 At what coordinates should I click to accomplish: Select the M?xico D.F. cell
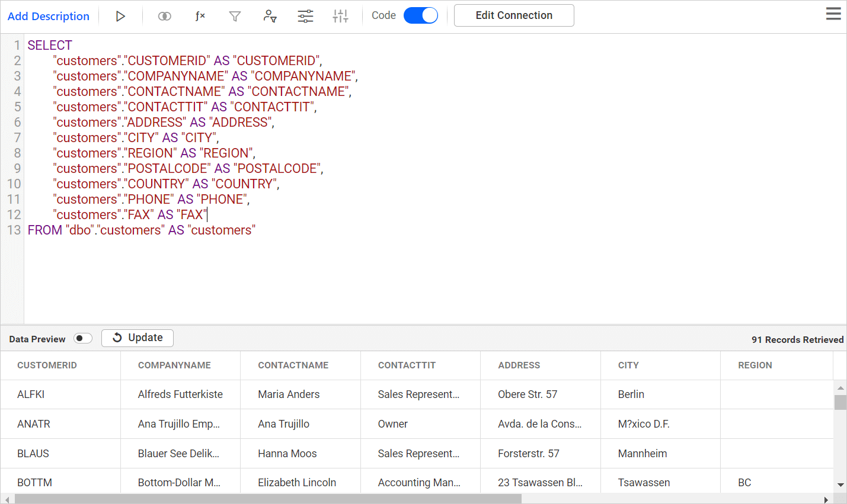point(661,424)
